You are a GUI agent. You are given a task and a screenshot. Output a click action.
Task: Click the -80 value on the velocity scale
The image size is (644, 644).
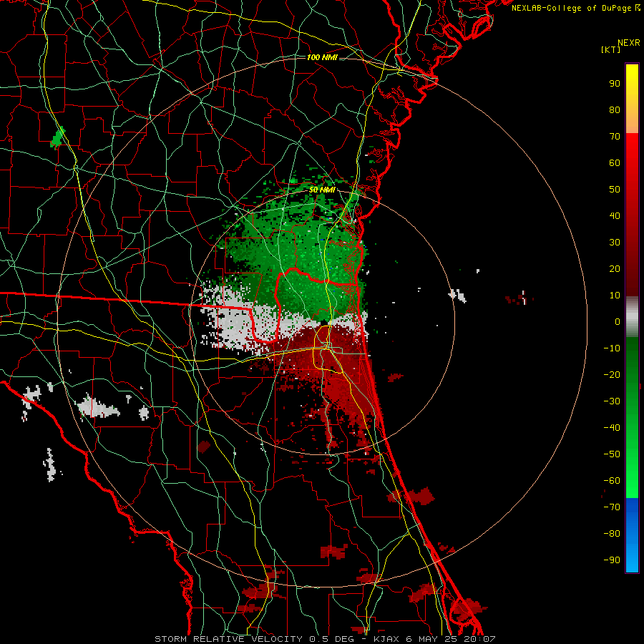point(612,534)
